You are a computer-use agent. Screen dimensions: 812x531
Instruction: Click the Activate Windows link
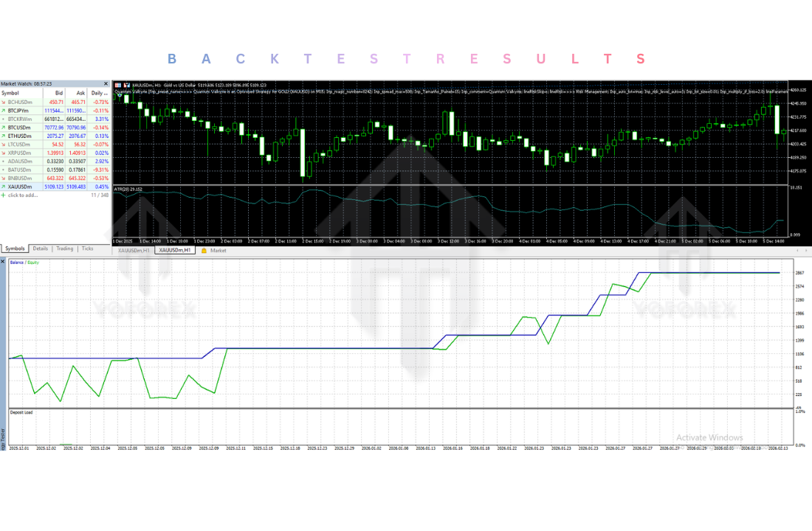pos(710,437)
